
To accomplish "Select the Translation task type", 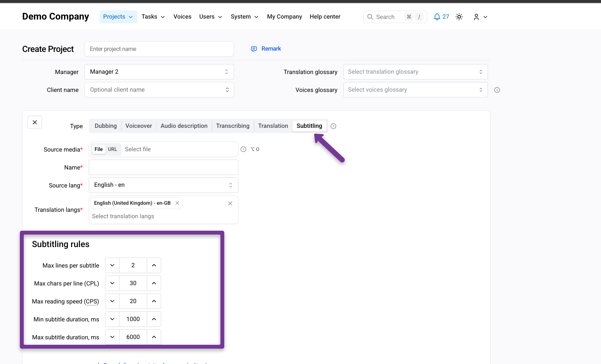I will pyautogui.click(x=273, y=126).
